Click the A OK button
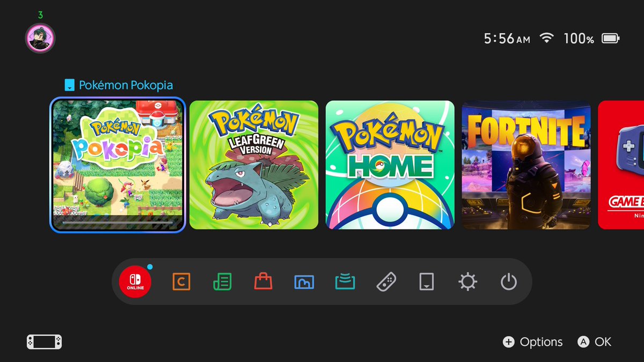This screenshot has height=362, width=644. [594, 342]
